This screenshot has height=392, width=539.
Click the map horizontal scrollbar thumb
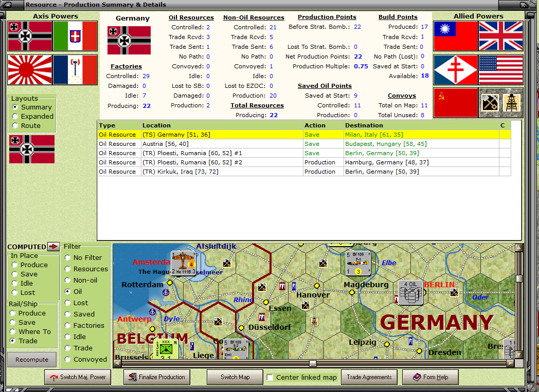tap(313, 363)
